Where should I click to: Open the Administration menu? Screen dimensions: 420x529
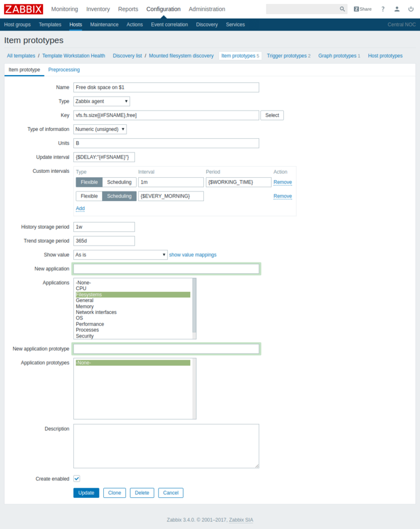pyautogui.click(x=207, y=9)
